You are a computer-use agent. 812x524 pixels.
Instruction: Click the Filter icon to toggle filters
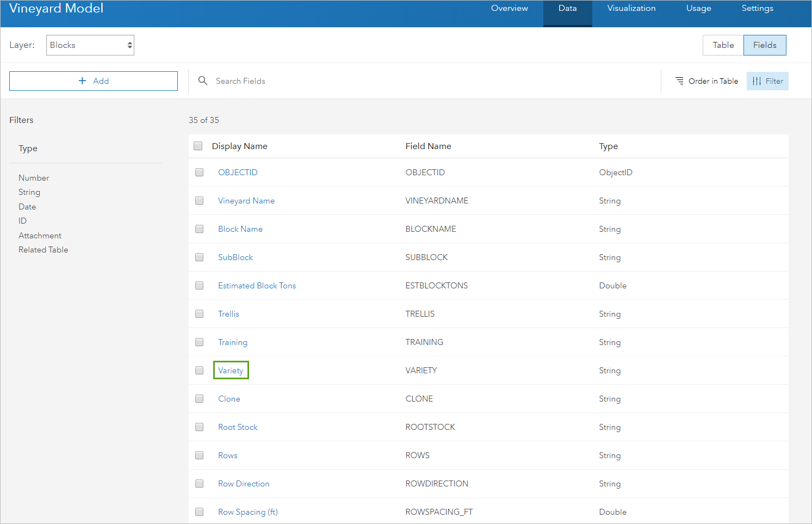757,81
